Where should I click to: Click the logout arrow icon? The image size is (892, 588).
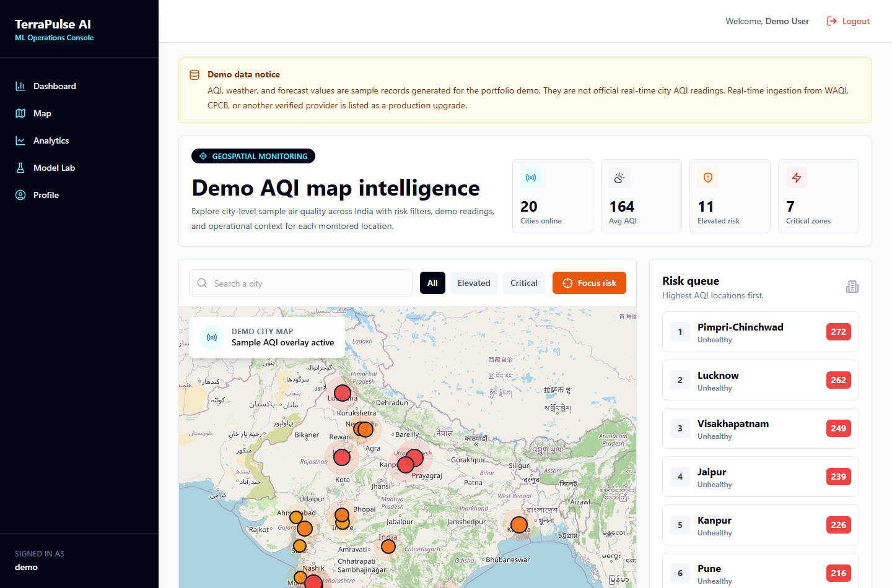point(832,21)
